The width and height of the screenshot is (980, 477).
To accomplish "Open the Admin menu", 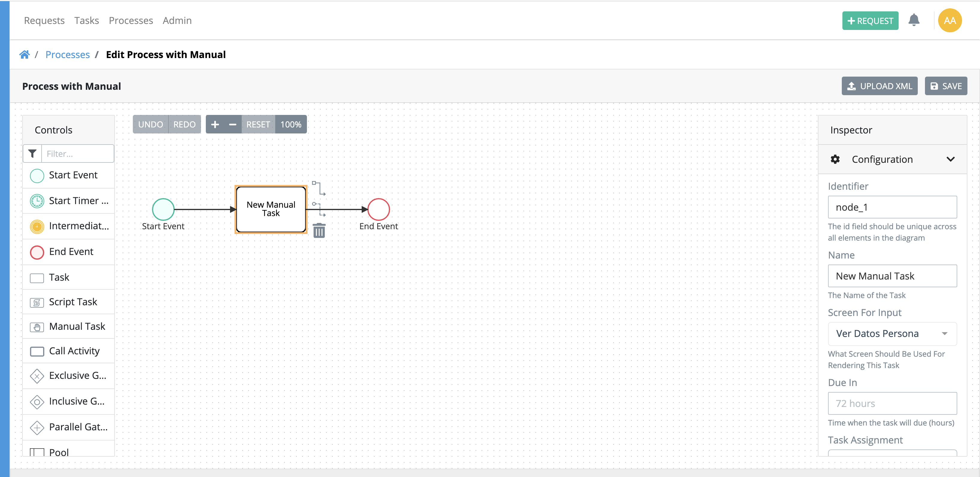I will [177, 21].
